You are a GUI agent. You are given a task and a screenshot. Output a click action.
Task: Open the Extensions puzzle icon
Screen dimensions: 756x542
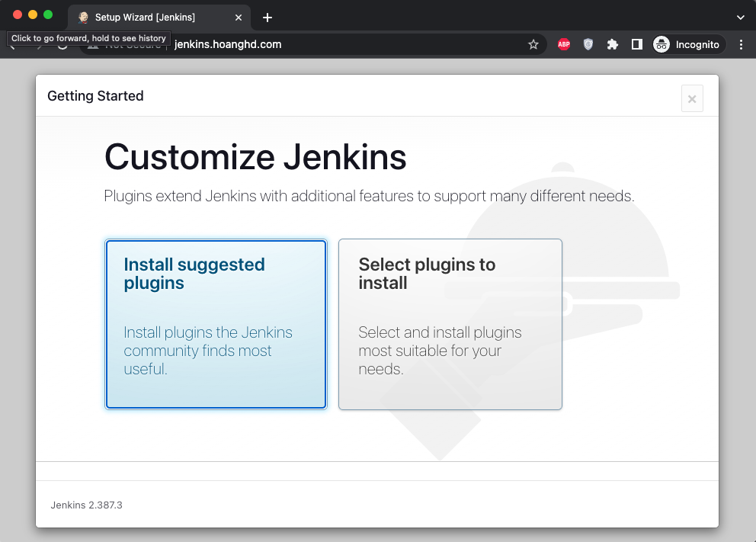click(612, 44)
